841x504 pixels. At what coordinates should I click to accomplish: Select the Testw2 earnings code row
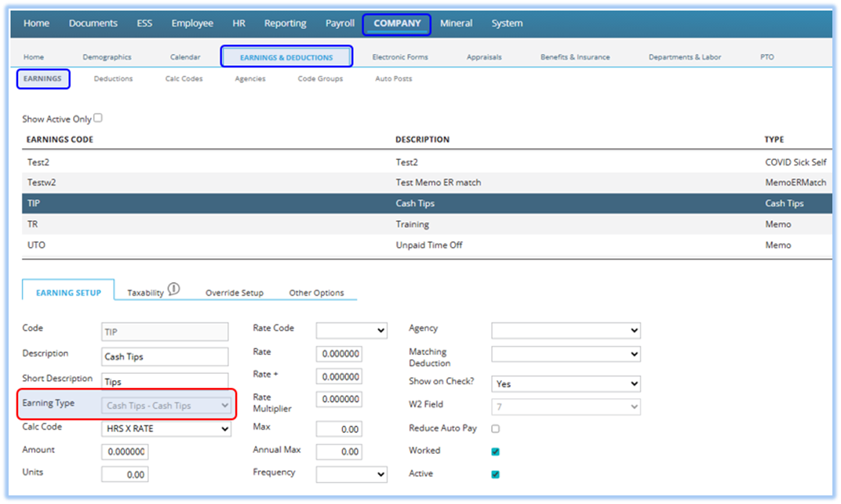pos(427,183)
